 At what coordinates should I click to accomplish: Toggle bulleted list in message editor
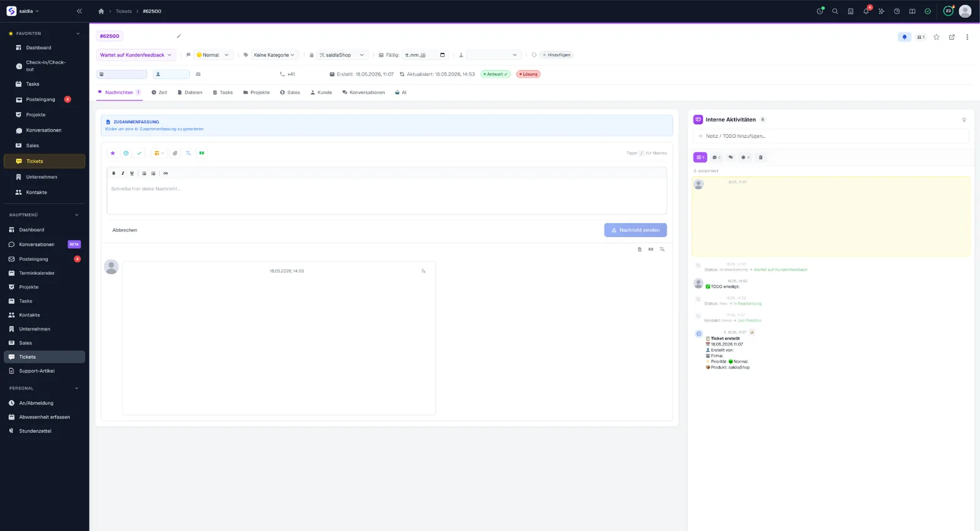[x=145, y=173]
